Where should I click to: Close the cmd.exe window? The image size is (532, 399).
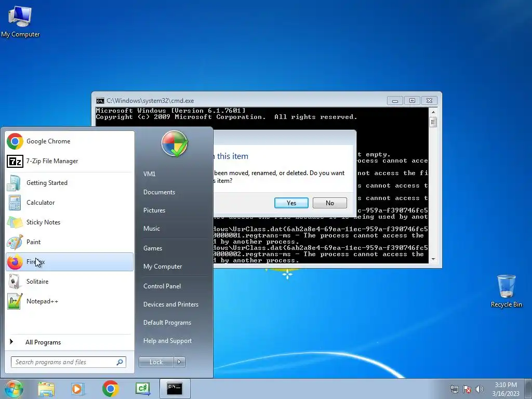click(x=429, y=101)
